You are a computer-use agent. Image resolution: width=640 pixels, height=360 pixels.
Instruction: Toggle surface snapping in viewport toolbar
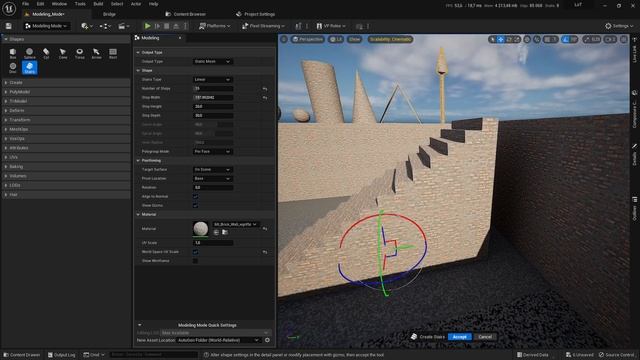tap(537, 39)
